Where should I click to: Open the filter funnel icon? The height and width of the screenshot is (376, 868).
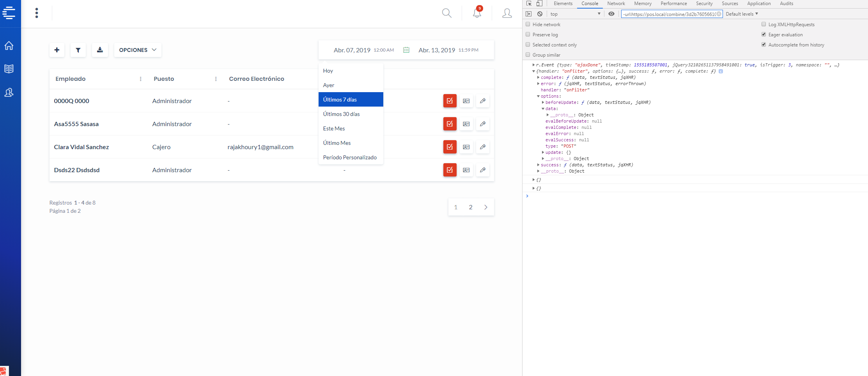[78, 50]
